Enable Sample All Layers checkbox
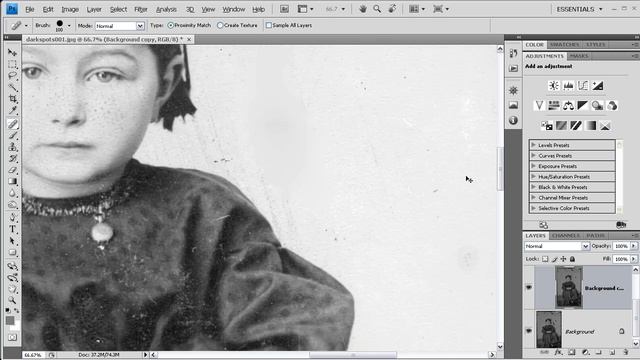This screenshot has height=360, width=640. 268,25
